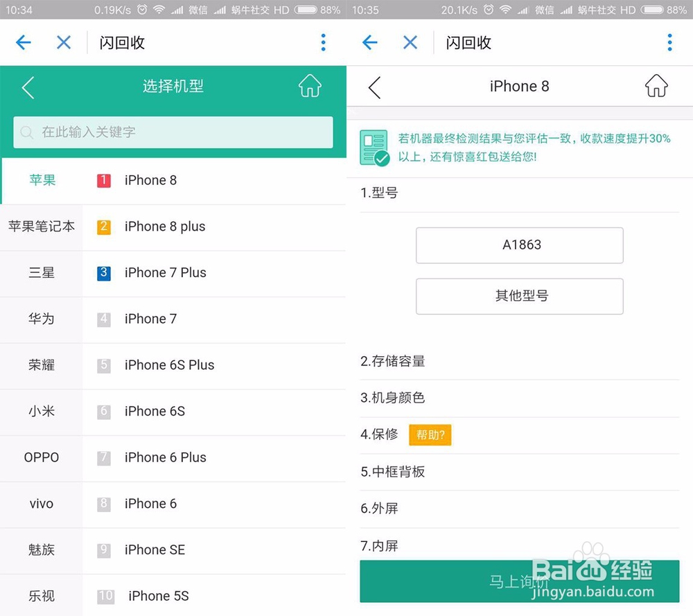Tap the search magnifier icon
693x616 pixels.
[x=26, y=132]
